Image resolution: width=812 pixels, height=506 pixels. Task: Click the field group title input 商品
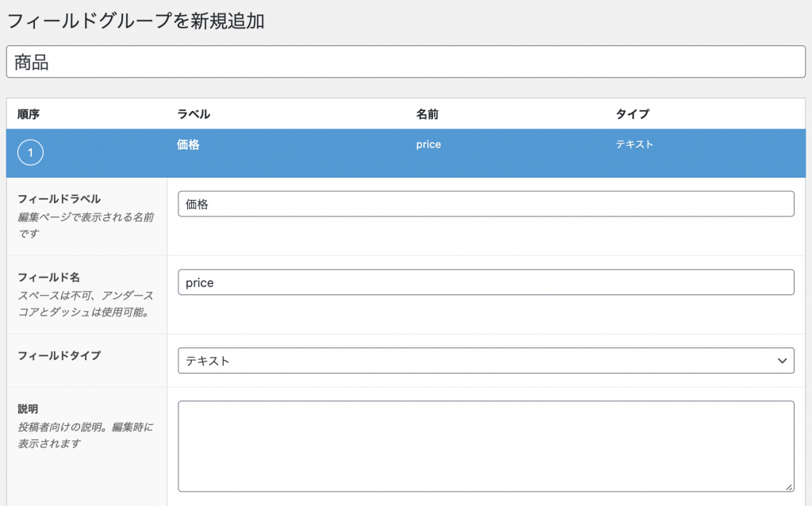click(x=406, y=62)
